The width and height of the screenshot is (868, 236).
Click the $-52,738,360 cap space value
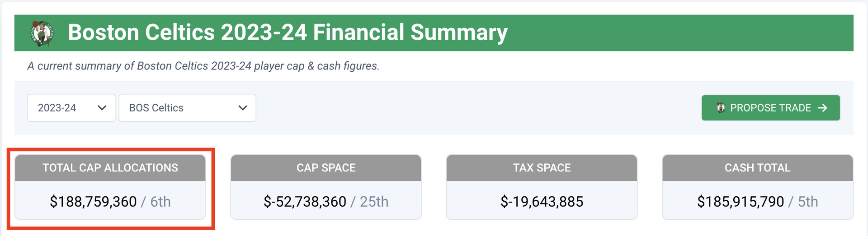point(305,202)
